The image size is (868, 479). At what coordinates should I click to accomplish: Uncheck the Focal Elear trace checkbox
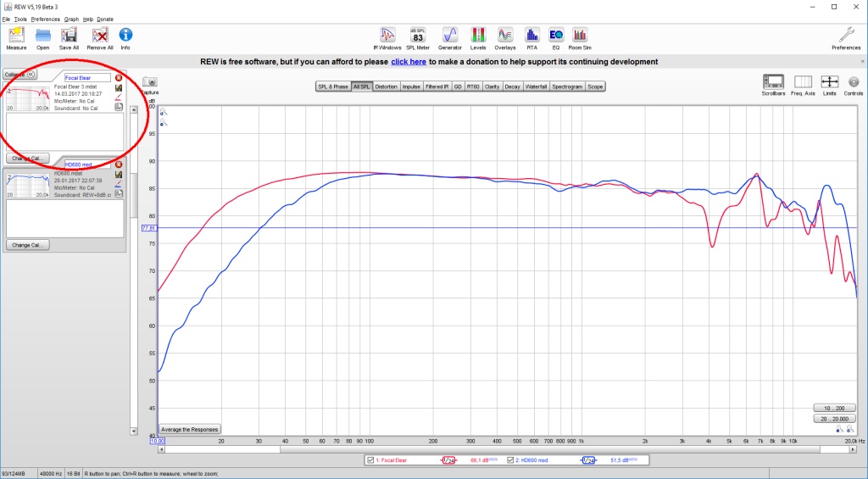[371, 460]
